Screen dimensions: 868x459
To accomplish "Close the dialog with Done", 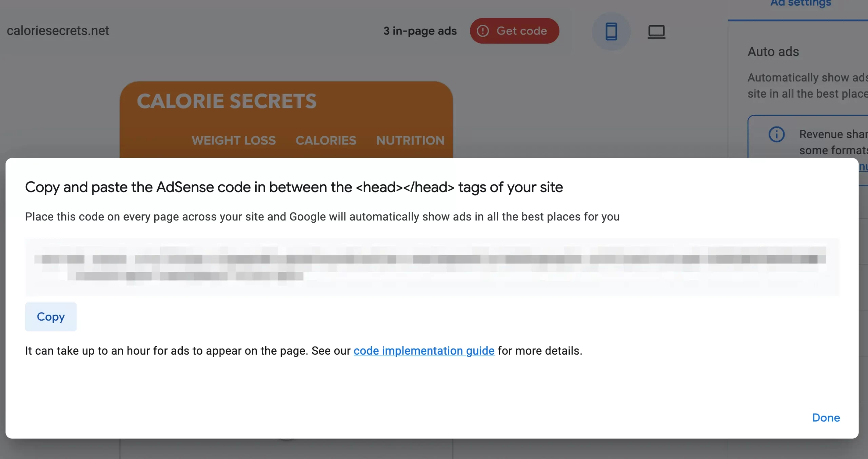I will [x=826, y=418].
